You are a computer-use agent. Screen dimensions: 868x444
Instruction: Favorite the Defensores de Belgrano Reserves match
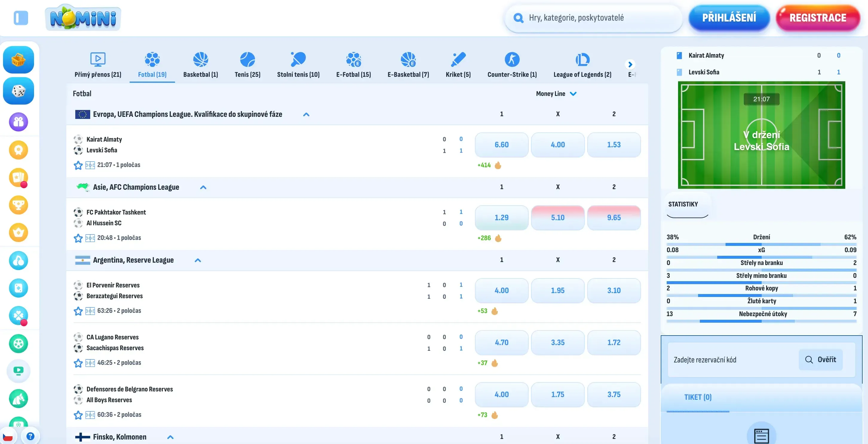[x=78, y=415]
